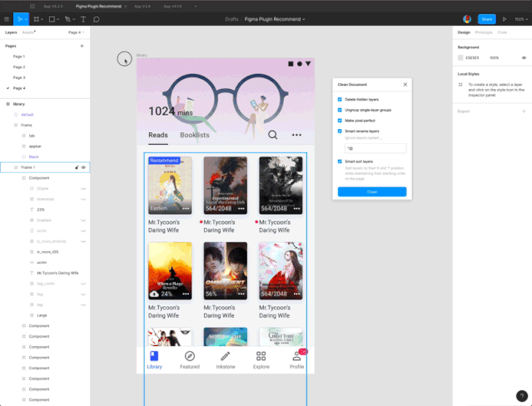Click the Background color swatch
532x406 pixels.
click(460, 58)
